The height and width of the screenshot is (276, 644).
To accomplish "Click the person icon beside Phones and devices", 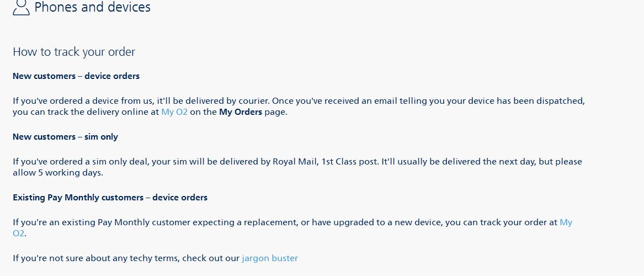I will coord(22,7).
